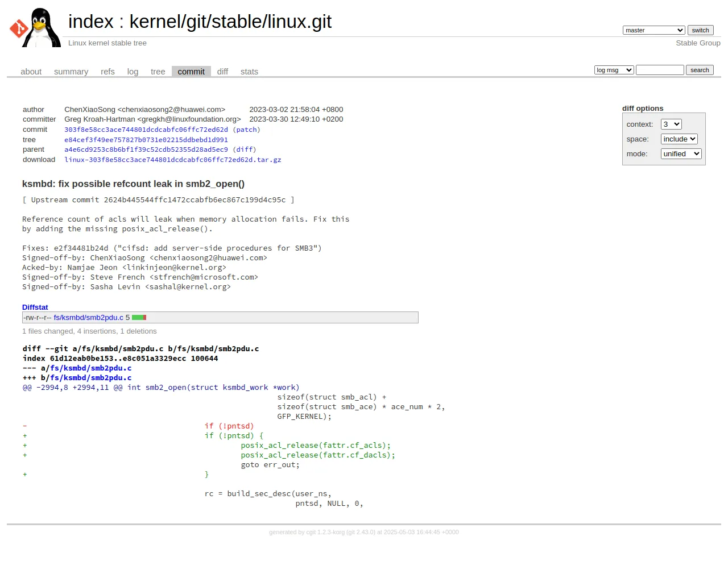Open the patch link next to commit hash
The height and width of the screenshot is (582, 728).
pos(246,130)
